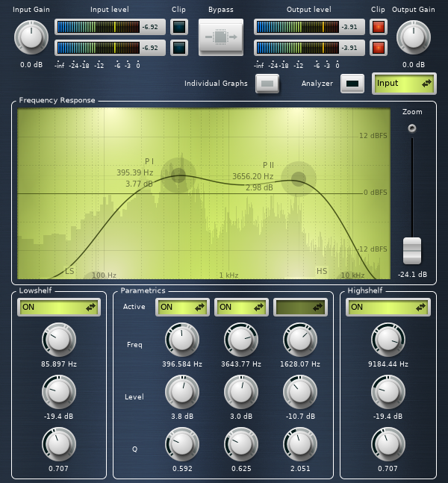Click Lowshelf Q knob 0.707
Viewport: 448px width, 483px height.
coord(59,444)
